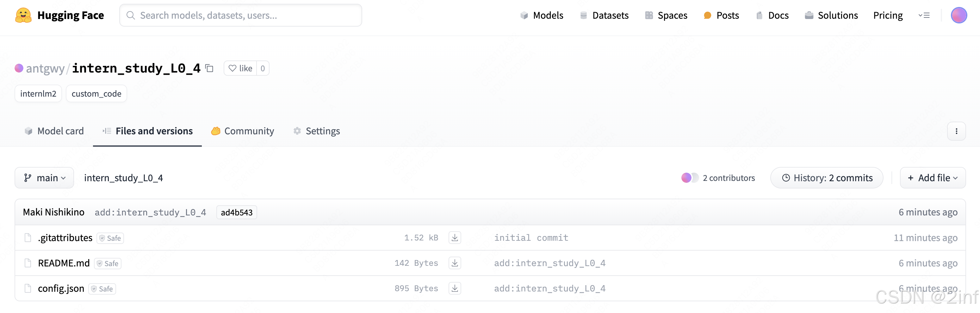
Task: Open the Models nav item
Action: [x=542, y=15]
